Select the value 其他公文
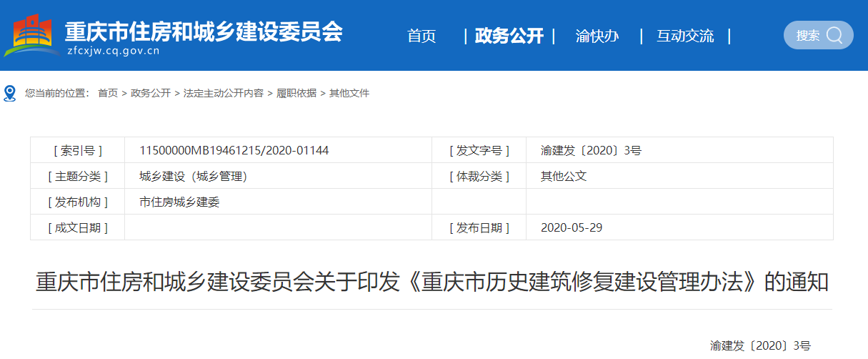 tap(564, 176)
